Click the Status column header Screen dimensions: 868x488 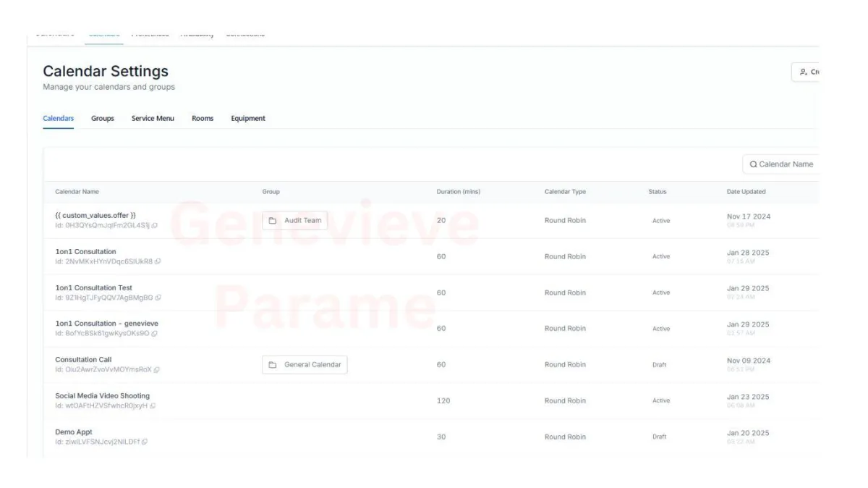tap(658, 192)
